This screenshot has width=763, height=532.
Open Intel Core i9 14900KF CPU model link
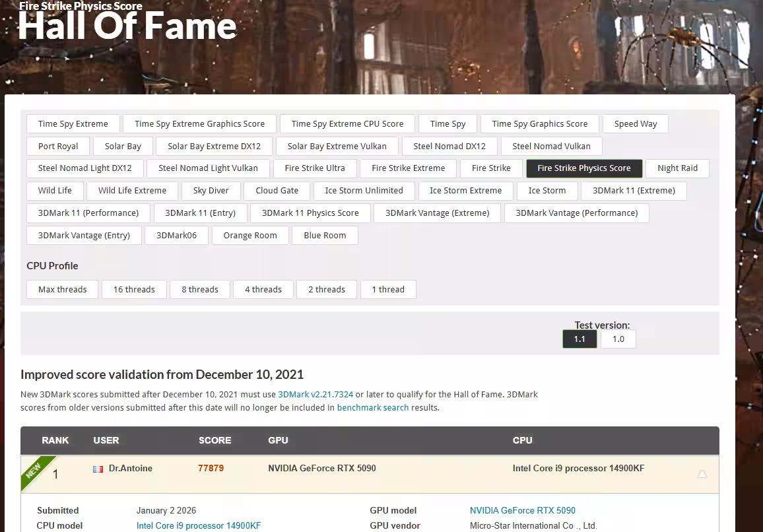(199, 526)
